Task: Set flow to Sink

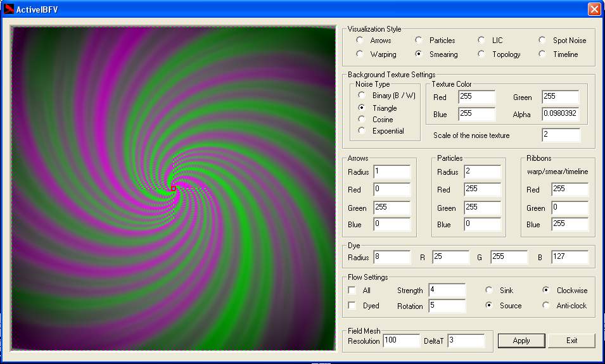Action: click(489, 291)
